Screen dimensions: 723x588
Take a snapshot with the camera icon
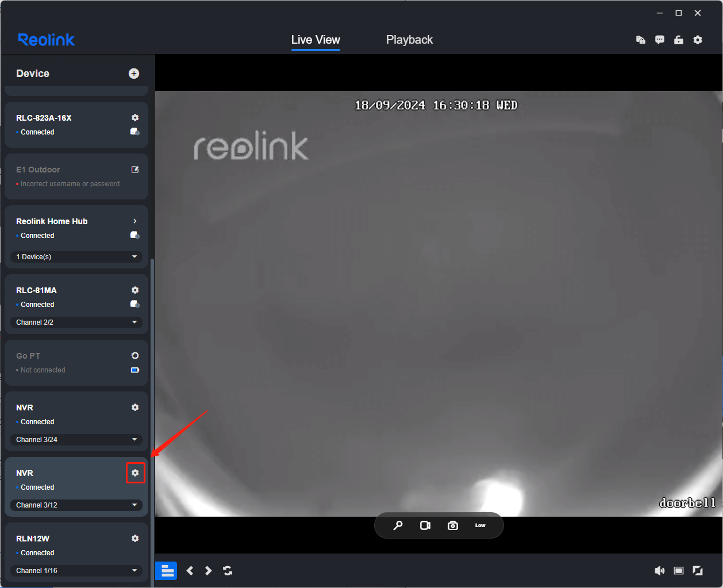453,525
